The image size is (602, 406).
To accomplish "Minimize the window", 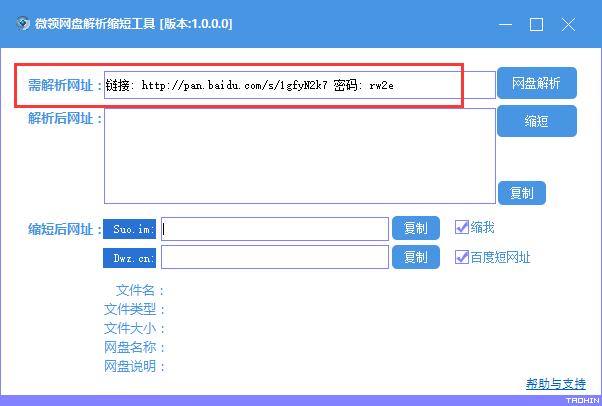I will pyautogui.click(x=505, y=25).
